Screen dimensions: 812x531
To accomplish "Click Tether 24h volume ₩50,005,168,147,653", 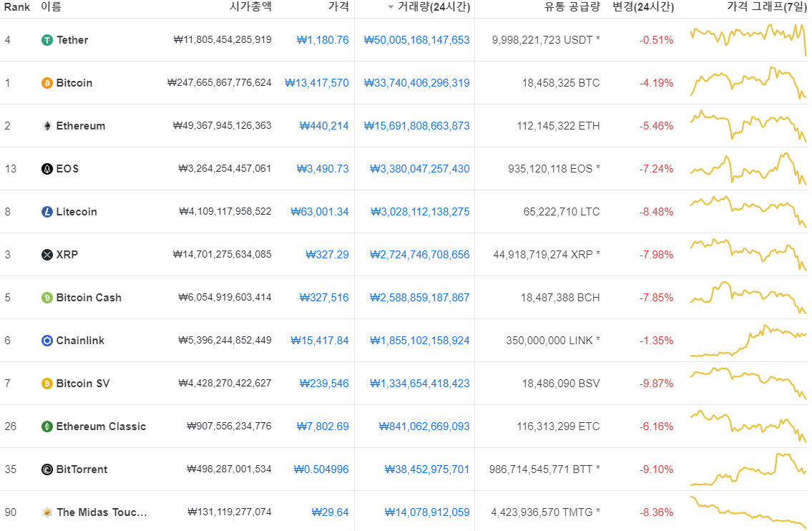I will tap(416, 40).
